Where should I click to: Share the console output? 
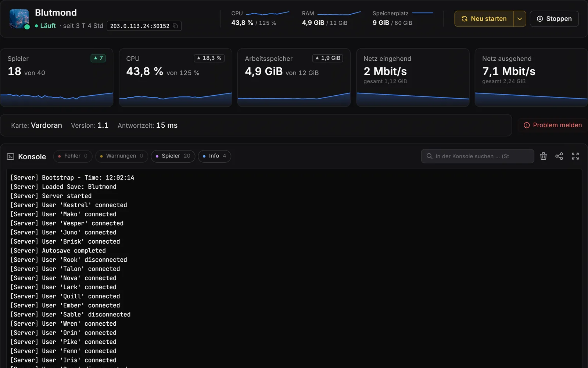pos(559,156)
